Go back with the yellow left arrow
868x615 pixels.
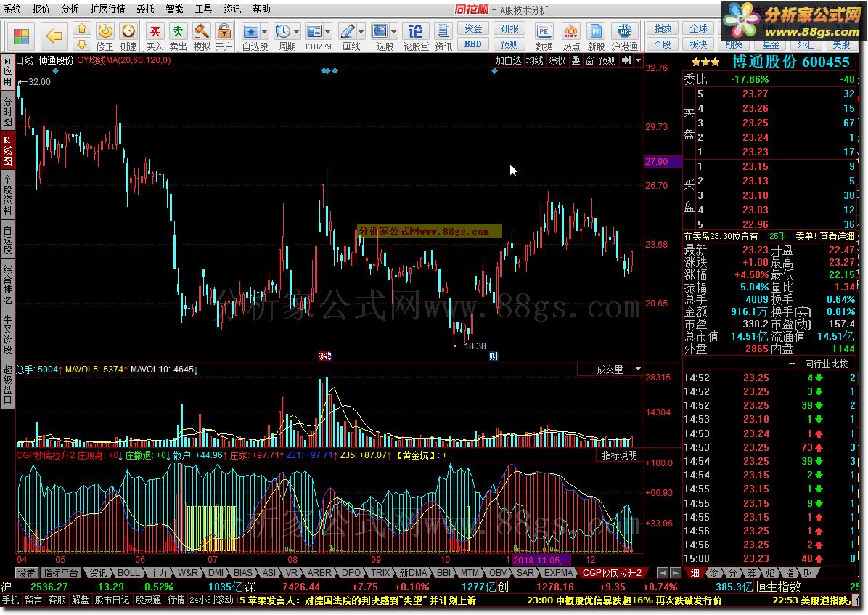54,36
